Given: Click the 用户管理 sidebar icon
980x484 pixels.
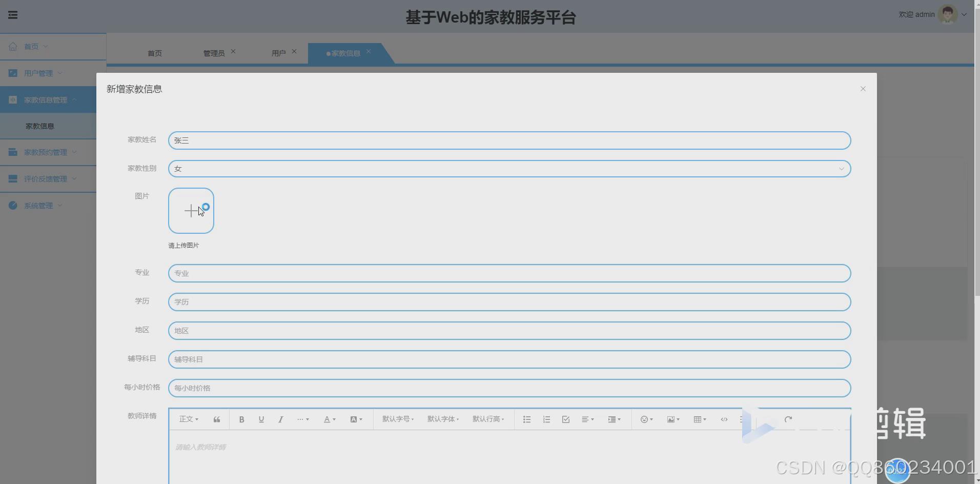Looking at the screenshot, I should click(x=13, y=73).
